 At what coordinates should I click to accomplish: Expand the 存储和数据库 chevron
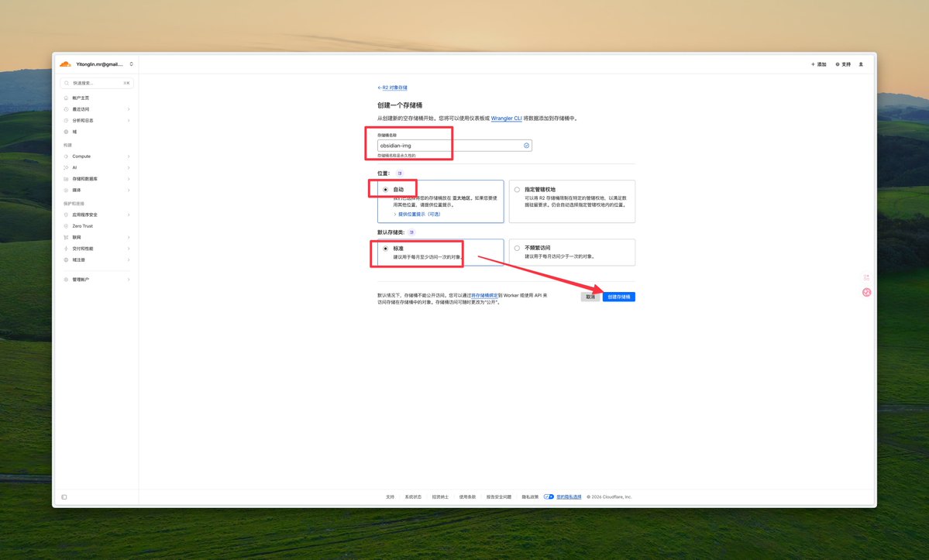pyautogui.click(x=129, y=179)
